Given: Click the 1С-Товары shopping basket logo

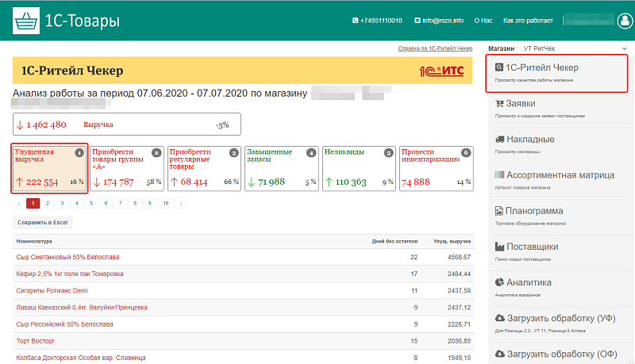Looking at the screenshot, I should (x=26, y=20).
